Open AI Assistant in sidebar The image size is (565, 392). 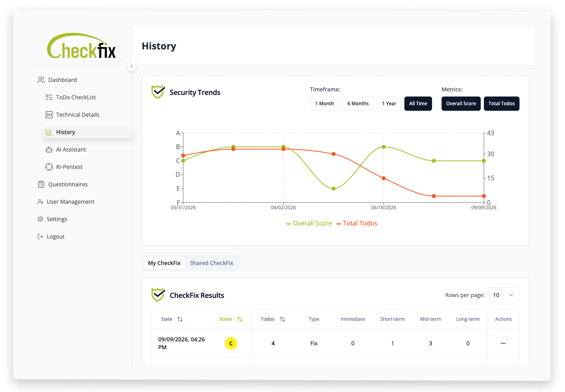tap(71, 150)
